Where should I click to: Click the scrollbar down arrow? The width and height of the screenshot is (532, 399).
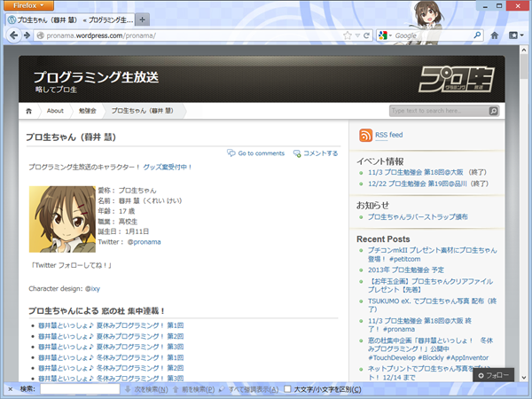(x=524, y=378)
